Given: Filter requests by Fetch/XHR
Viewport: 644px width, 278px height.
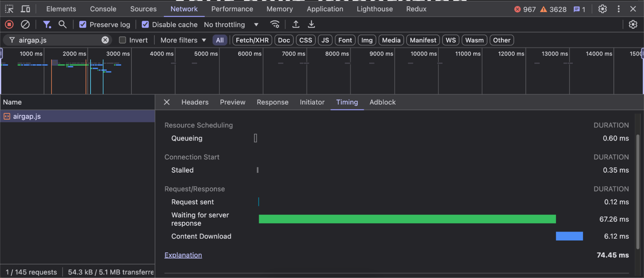Looking at the screenshot, I should pyautogui.click(x=252, y=40).
